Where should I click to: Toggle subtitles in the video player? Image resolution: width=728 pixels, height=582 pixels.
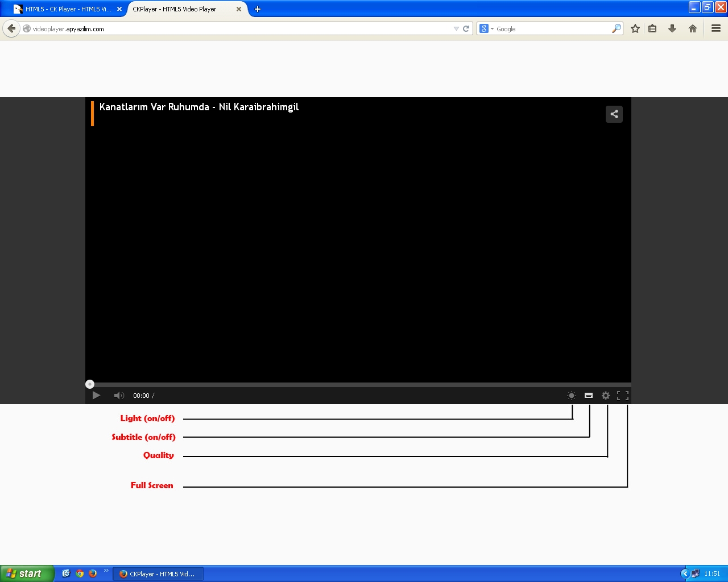pyautogui.click(x=589, y=396)
